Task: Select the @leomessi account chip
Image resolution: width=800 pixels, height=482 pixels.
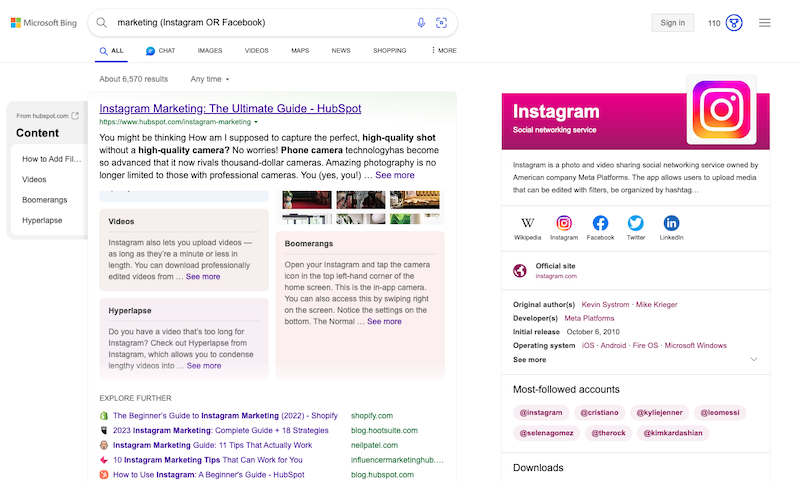Action: pos(719,412)
